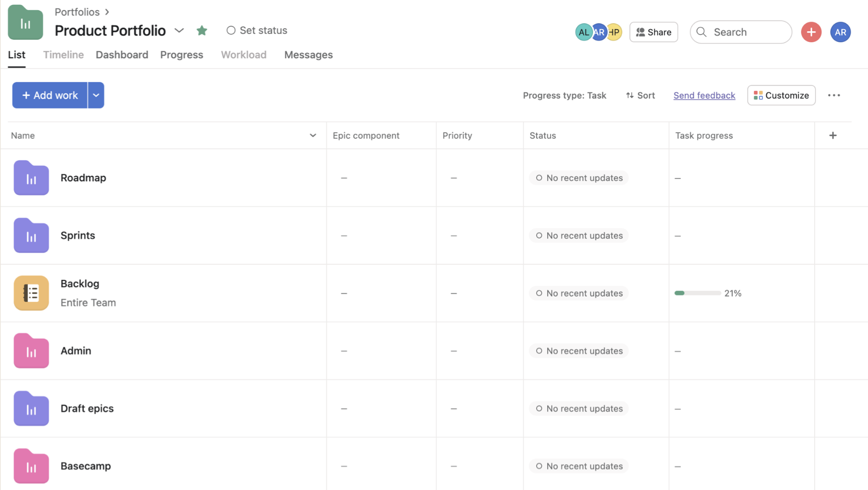The width and height of the screenshot is (868, 490).
Task: Click the red plus quick-add button
Action: [x=811, y=32]
